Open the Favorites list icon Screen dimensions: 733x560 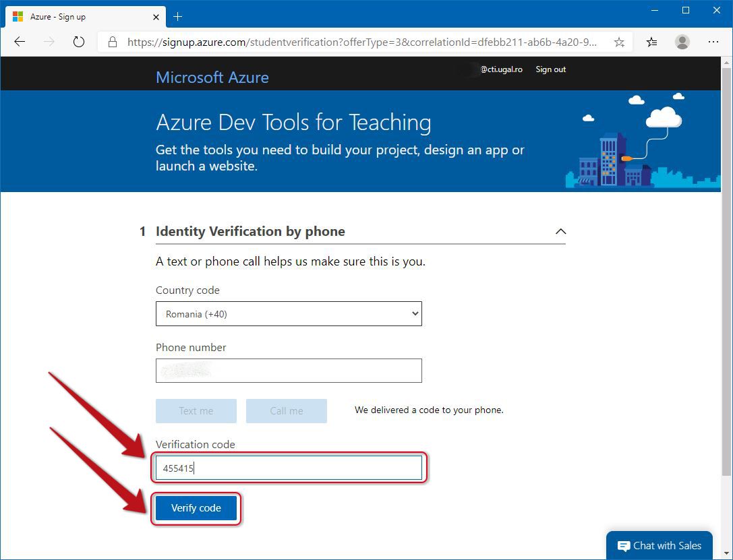coord(651,42)
